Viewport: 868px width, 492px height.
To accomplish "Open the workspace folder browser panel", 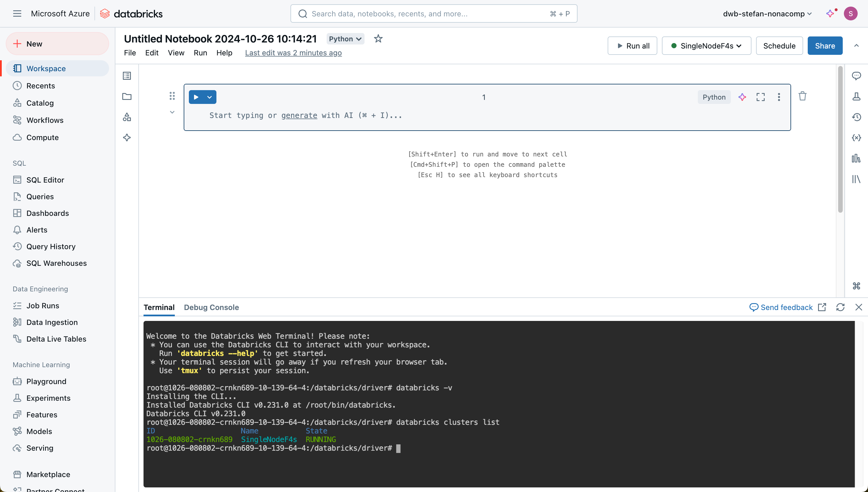I will click(x=127, y=97).
